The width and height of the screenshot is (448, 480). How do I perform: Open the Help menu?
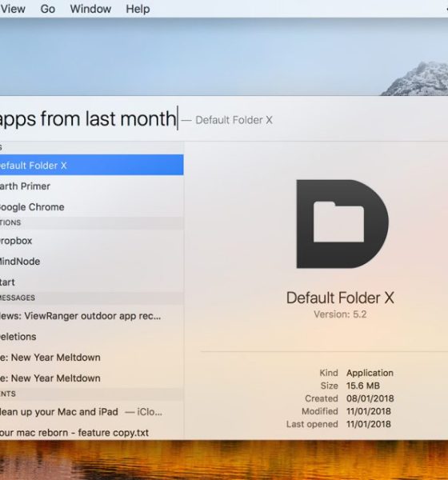tap(138, 9)
